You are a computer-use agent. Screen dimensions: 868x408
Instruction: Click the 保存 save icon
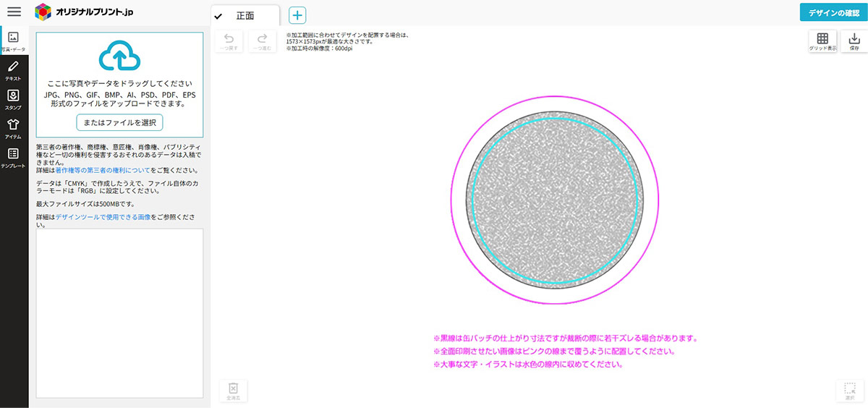click(x=854, y=42)
